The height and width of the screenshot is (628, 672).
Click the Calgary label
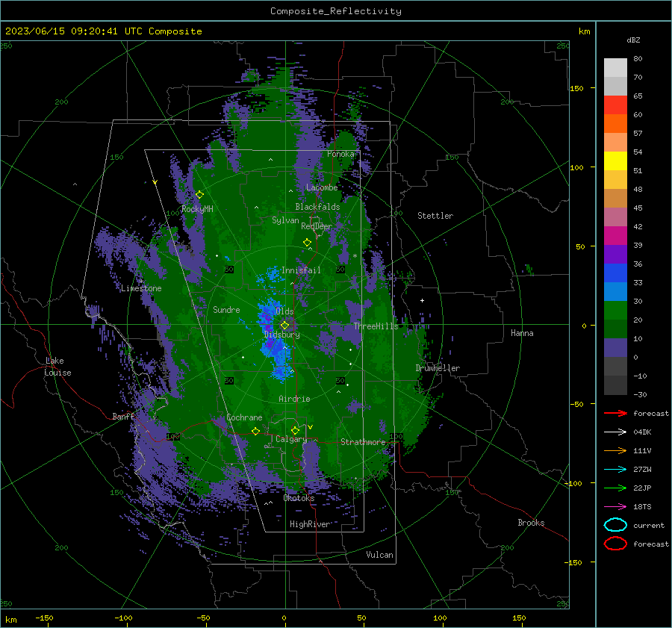coord(291,439)
